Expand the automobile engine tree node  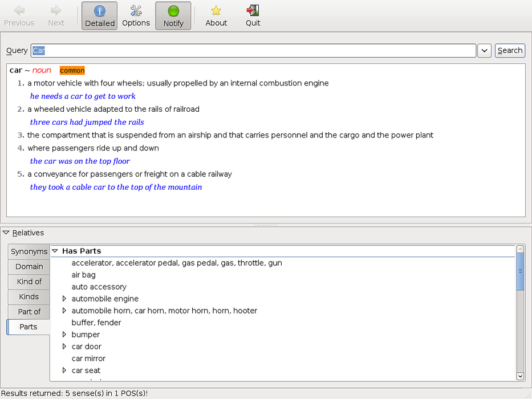pos(64,299)
